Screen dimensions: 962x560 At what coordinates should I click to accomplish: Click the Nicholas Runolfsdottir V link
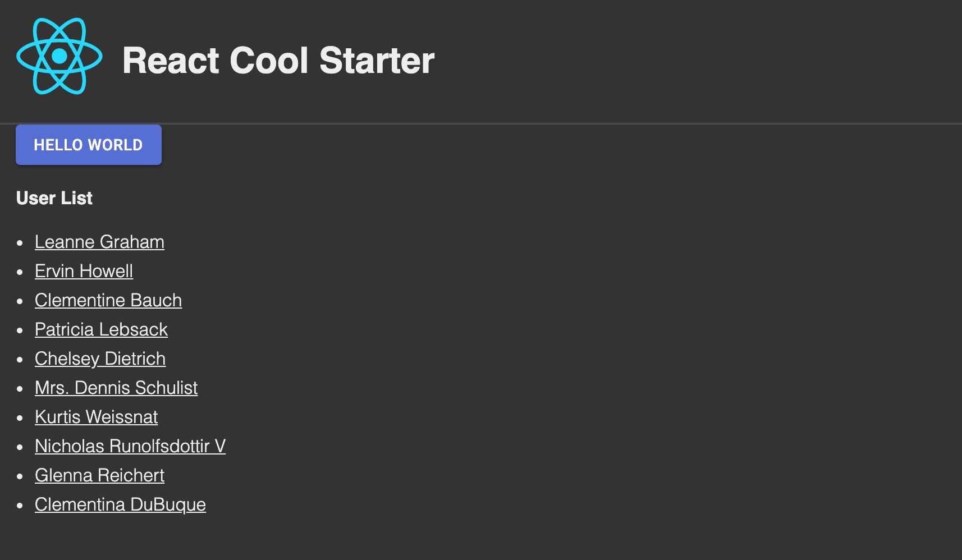[130, 447]
